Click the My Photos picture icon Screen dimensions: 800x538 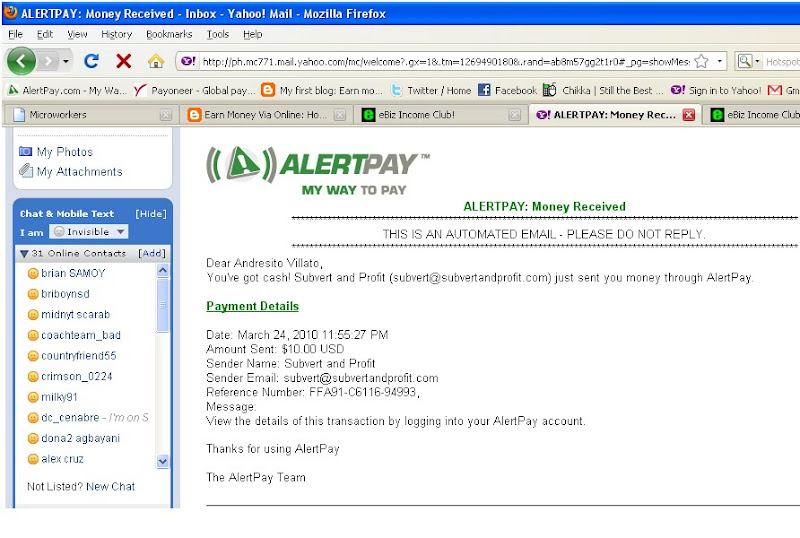(x=26, y=151)
